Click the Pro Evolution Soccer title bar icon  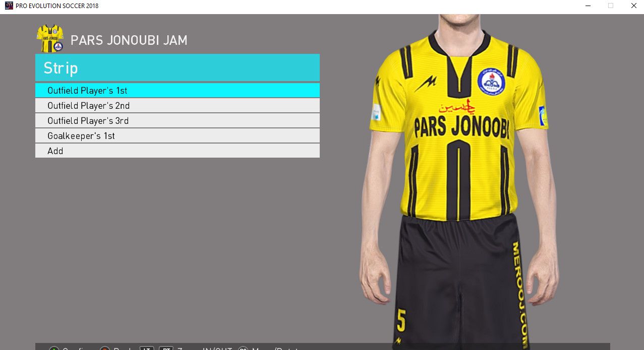coord(9,6)
